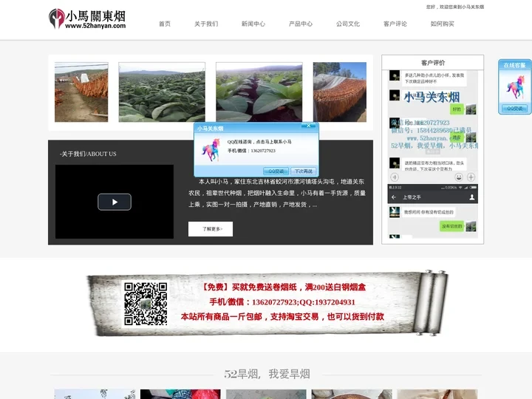Click the horse icon in 在线客服 widget
The height and width of the screenshot is (399, 532).
point(514,87)
